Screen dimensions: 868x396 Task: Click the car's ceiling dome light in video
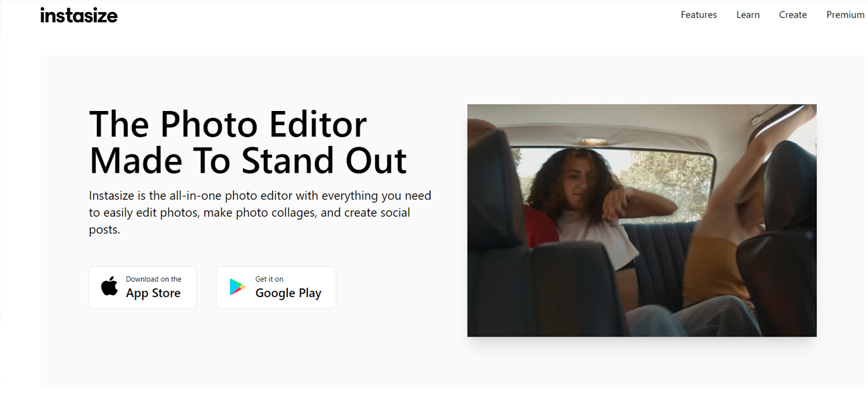594,141
